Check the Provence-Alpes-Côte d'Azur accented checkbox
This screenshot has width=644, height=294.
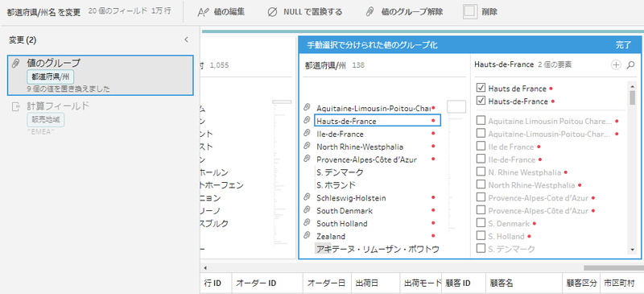click(481, 210)
